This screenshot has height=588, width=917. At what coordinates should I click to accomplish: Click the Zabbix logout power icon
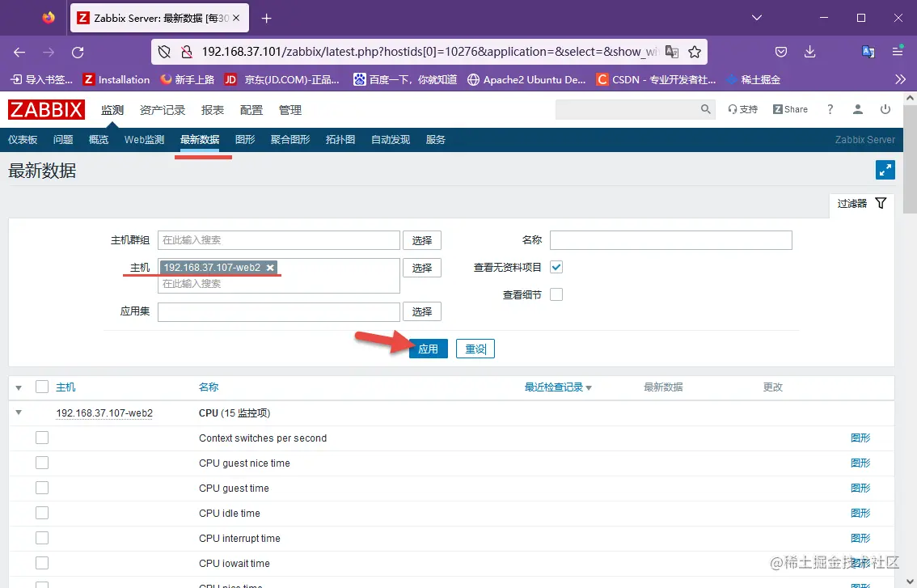[x=885, y=108]
